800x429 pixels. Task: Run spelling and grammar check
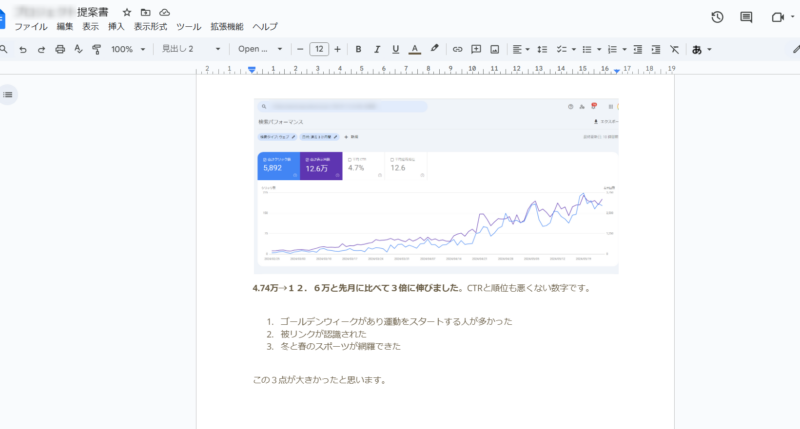[78, 49]
